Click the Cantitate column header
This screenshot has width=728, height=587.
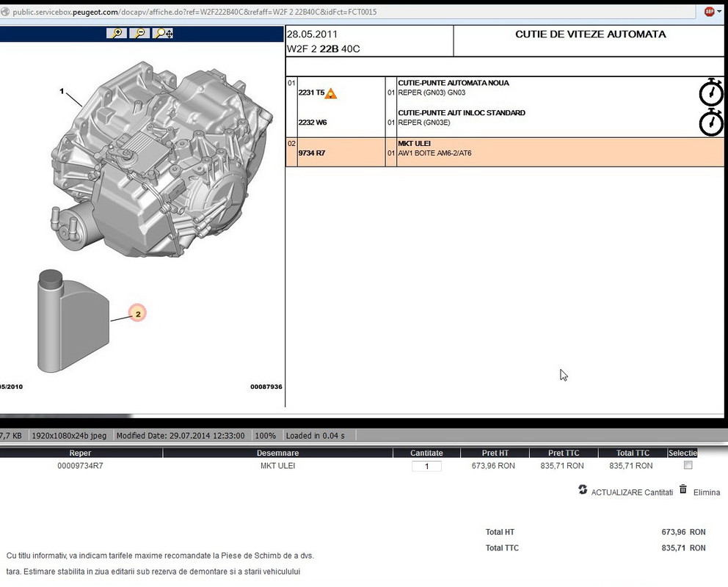point(426,453)
